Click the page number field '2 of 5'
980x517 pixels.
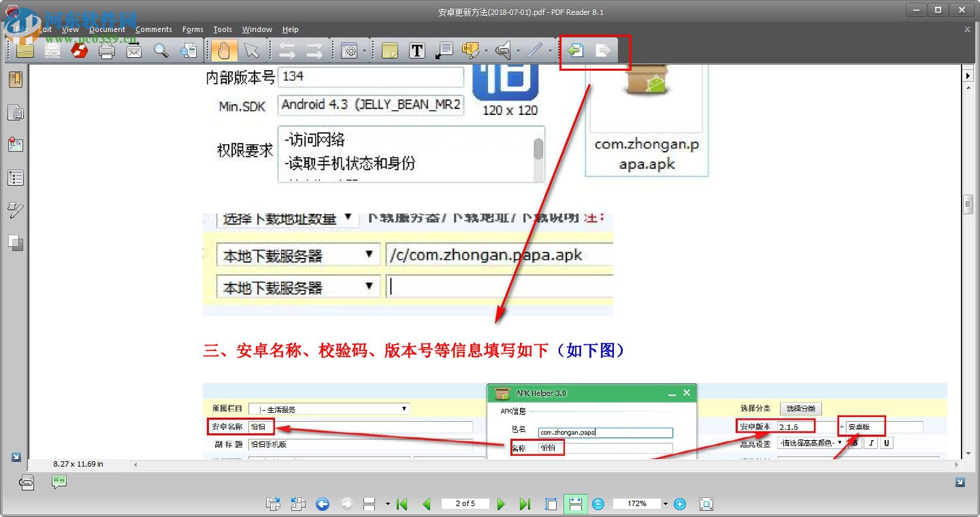point(465,503)
